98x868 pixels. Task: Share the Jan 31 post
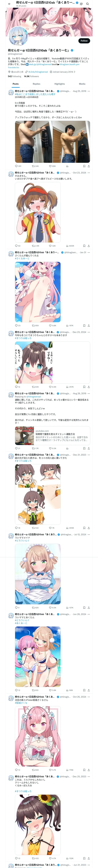[x=89, y=326]
